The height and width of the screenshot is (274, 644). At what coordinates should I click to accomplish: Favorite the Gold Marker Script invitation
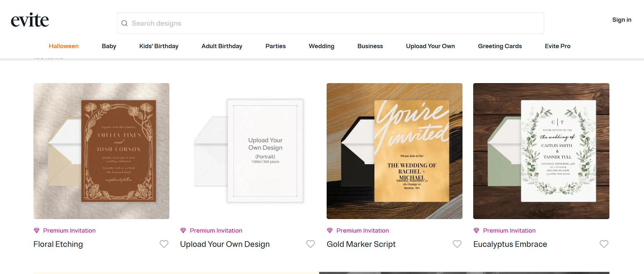click(457, 244)
